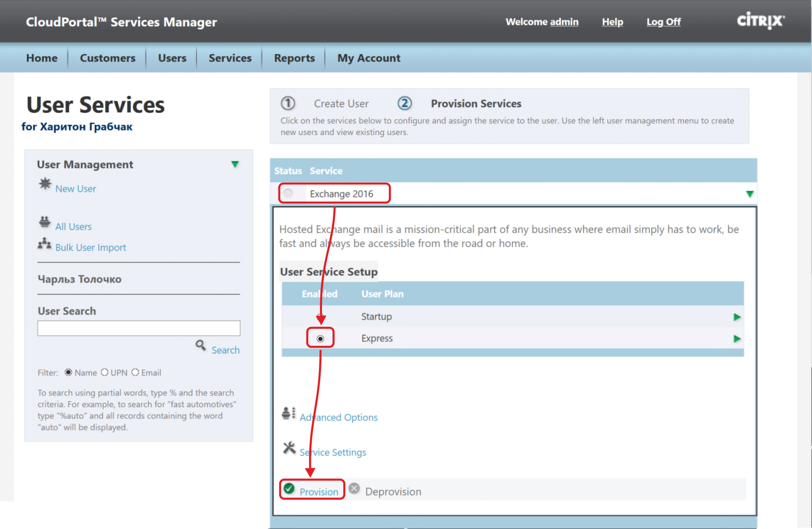
Task: Open the Help link
Action: pyautogui.click(x=612, y=22)
